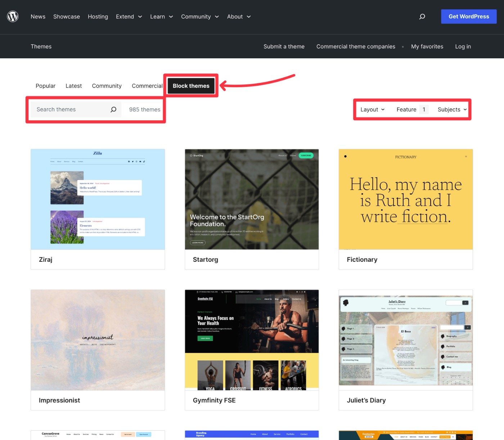Open the Construction theme preview thumbnail
The width and height of the screenshot is (504, 440).
[406, 435]
